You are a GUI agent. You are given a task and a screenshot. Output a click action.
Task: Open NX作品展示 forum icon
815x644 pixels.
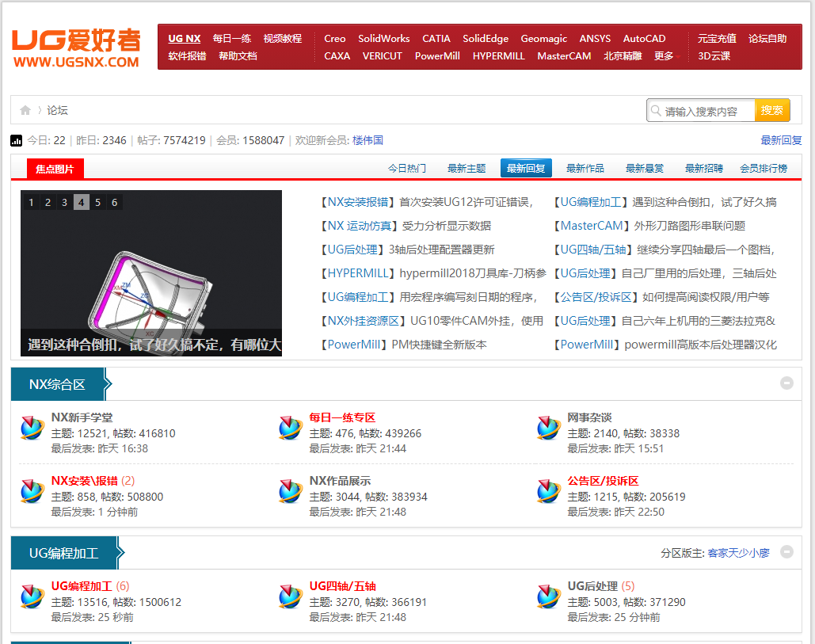tap(291, 491)
